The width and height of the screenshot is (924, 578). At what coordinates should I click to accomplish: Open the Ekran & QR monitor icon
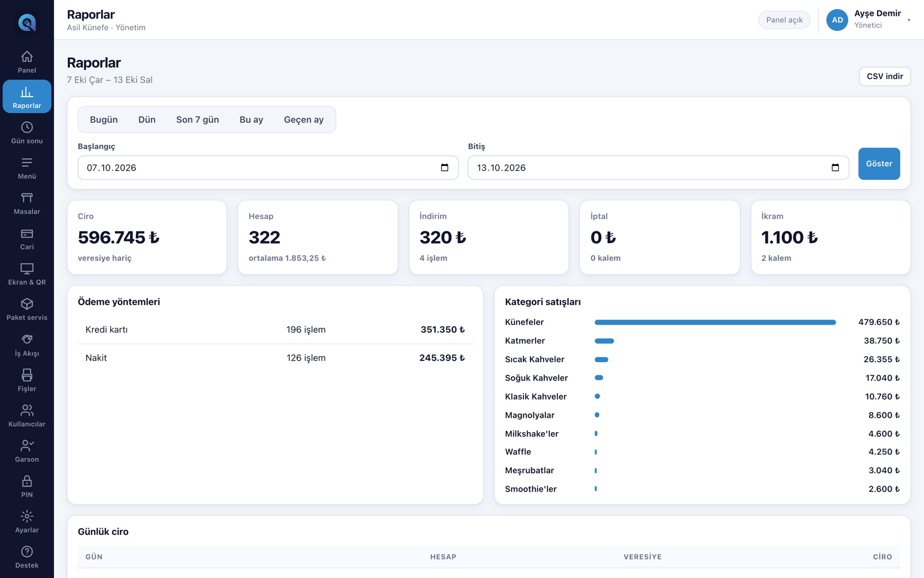coord(27,269)
